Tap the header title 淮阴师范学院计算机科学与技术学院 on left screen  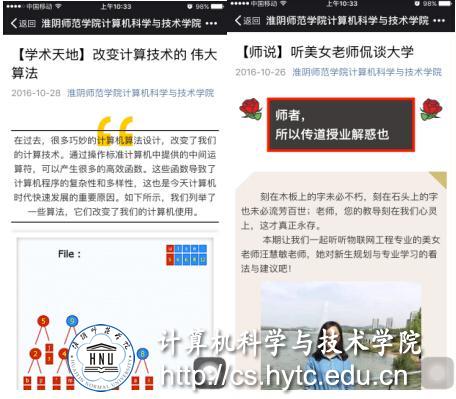121,23
